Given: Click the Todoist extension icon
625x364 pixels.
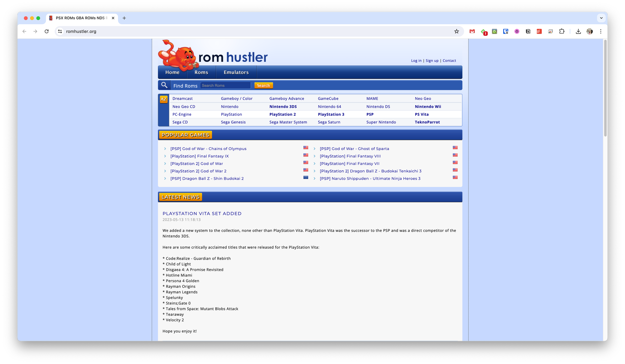Looking at the screenshot, I should pyautogui.click(x=539, y=31).
